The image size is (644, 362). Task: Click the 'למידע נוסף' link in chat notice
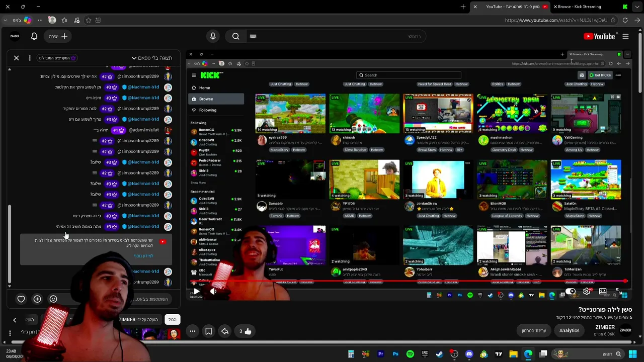pos(143,256)
